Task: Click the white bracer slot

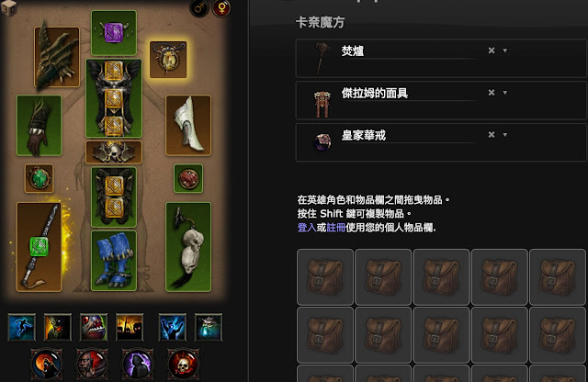Action: click(x=188, y=125)
